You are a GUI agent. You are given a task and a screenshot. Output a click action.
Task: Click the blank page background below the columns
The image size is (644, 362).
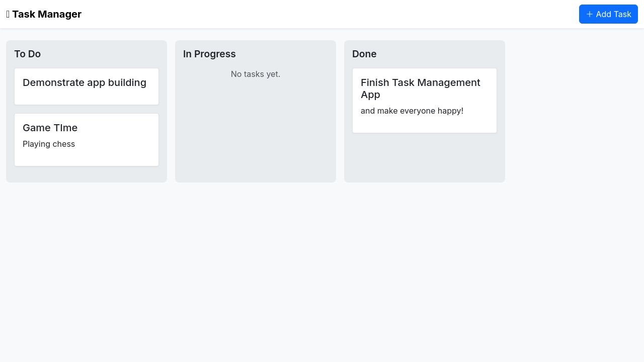[x=322, y=271]
